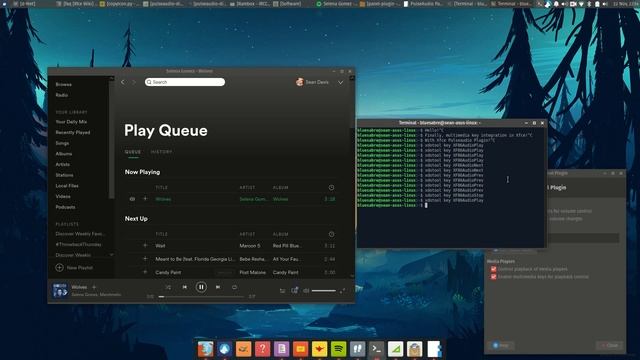Click the Spotify search field

tap(184, 82)
